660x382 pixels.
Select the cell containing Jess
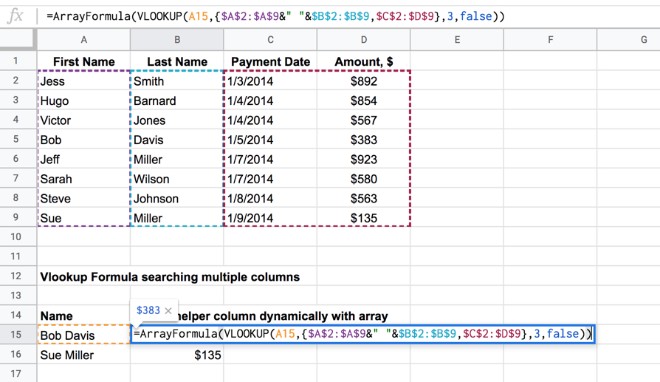84,81
